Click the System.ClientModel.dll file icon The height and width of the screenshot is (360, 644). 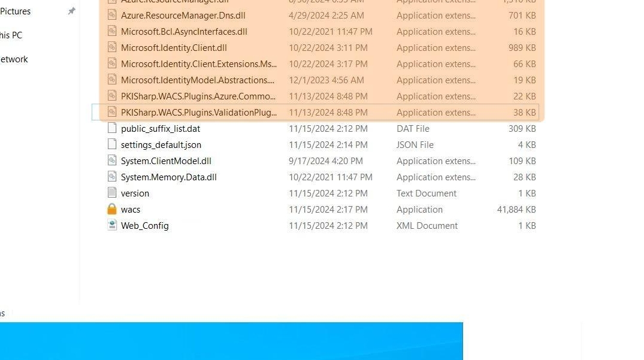click(111, 161)
